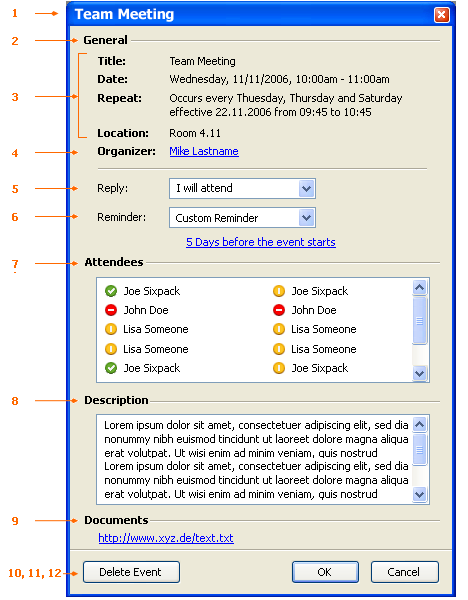The height and width of the screenshot is (600, 468).
Task: Click the yellow pending icon beside bottom-right Joe Sixpack
Action: click(279, 368)
